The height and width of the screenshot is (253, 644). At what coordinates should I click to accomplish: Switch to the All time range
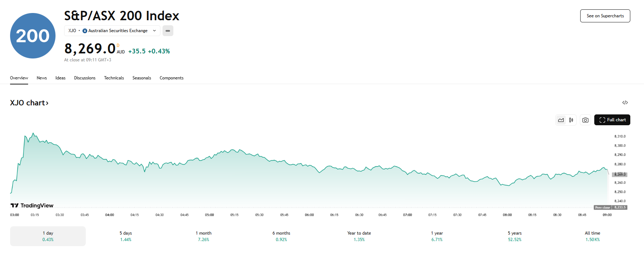[x=592, y=236]
